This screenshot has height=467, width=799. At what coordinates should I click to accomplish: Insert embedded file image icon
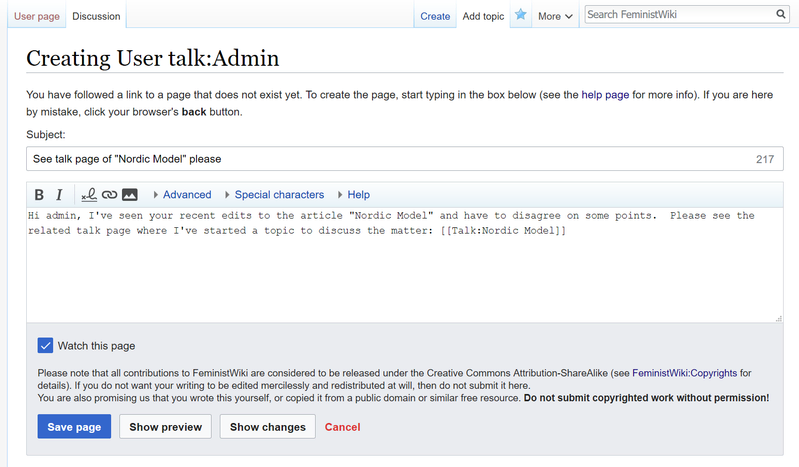tap(129, 195)
